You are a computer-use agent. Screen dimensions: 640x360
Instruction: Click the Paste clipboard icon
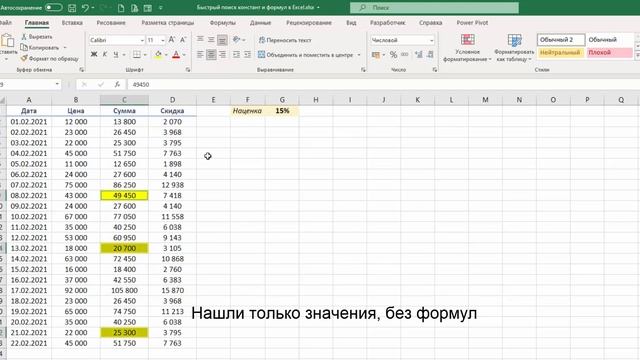coord(7,41)
